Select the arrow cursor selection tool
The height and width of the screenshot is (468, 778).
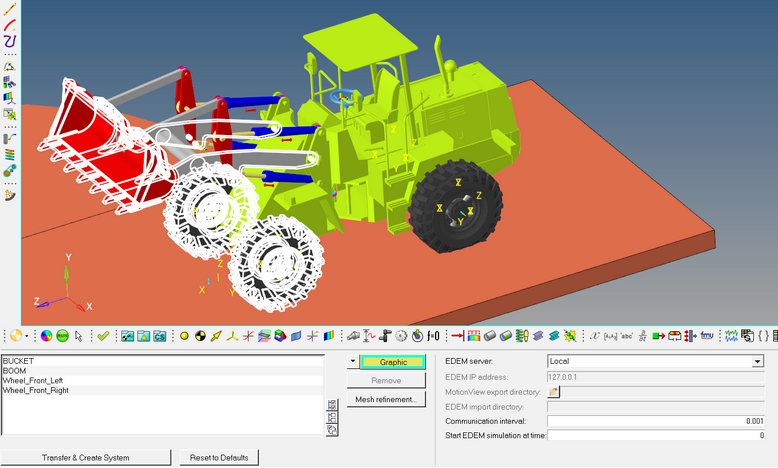tap(79, 336)
